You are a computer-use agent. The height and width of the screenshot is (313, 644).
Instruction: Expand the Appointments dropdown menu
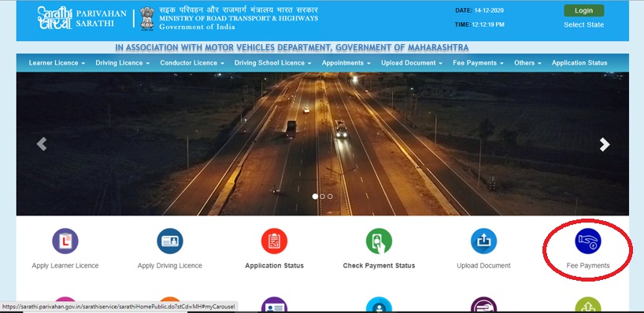click(x=346, y=63)
